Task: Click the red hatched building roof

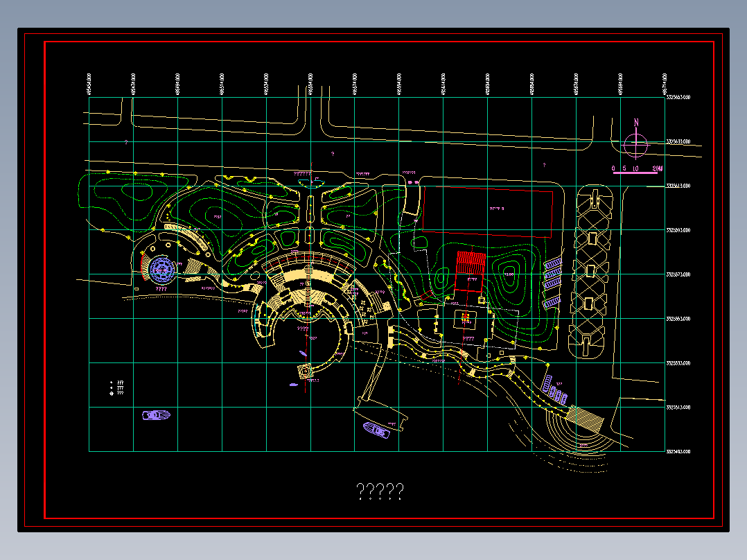Action: point(471,263)
